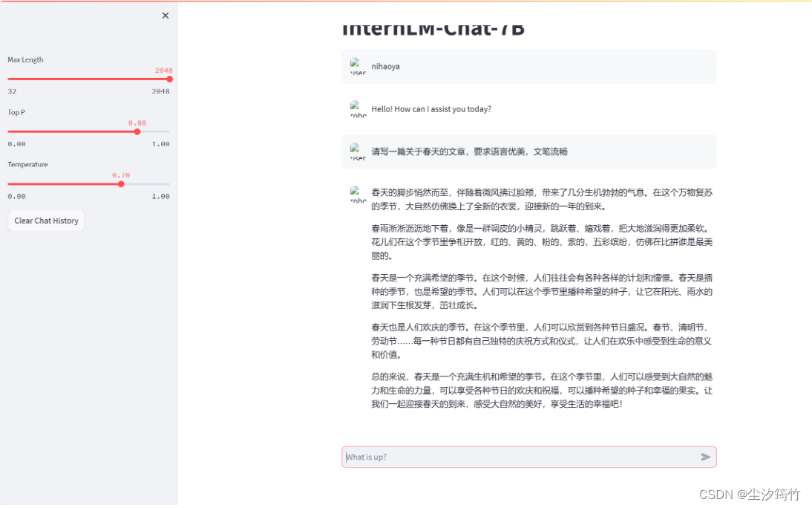Click the user avatar beside the nihaoya message
This screenshot has width=812, height=508.
(x=358, y=67)
